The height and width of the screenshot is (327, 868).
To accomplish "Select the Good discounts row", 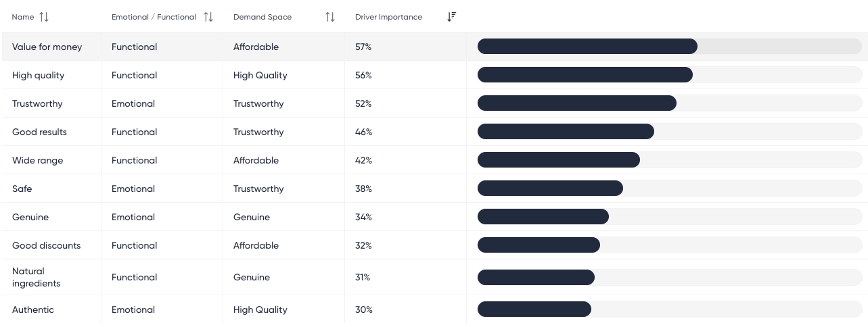I will (46, 245).
